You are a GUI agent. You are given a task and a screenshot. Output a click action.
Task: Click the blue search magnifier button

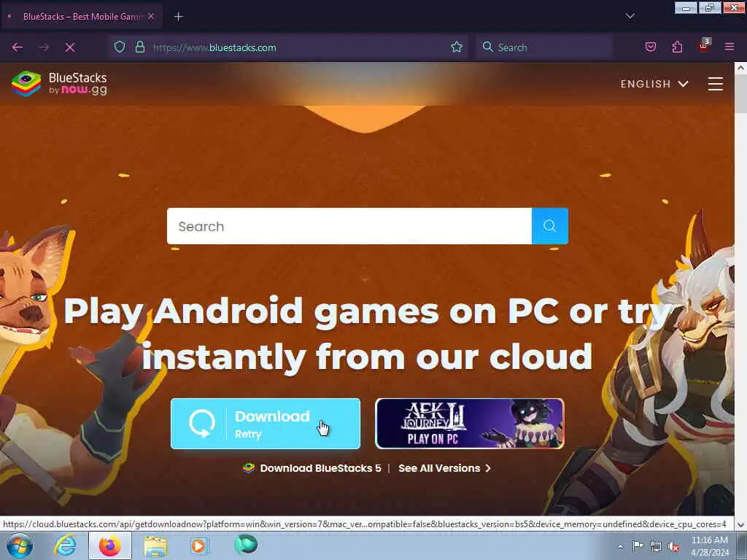point(550,226)
